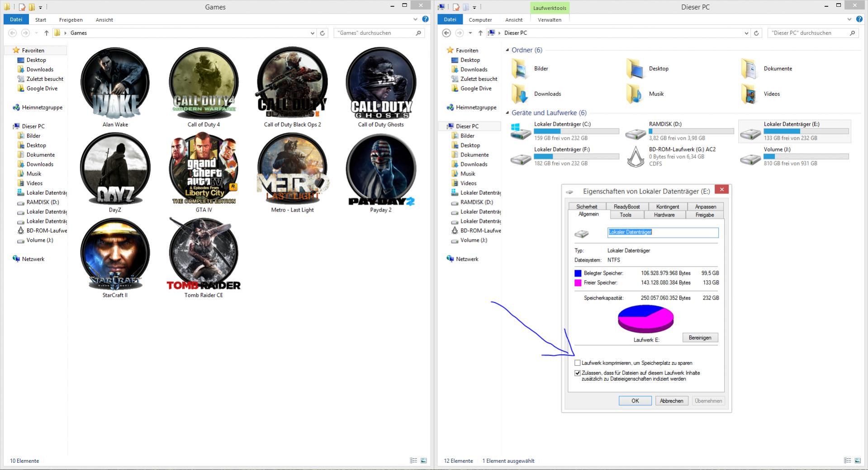Click blue Belegter Speicher color swatch
This screenshot has height=470, width=868.
tap(578, 273)
